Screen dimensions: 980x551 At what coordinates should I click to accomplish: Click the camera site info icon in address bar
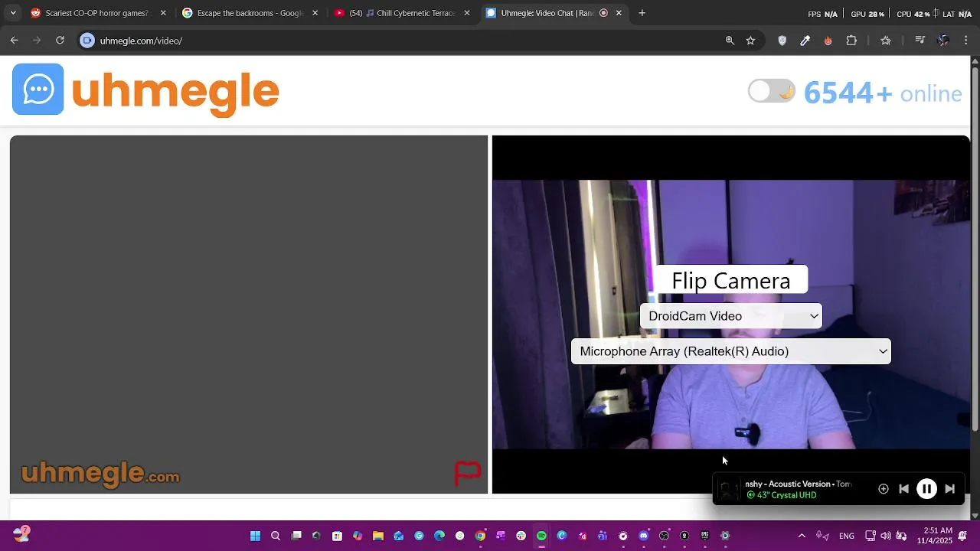click(87, 41)
